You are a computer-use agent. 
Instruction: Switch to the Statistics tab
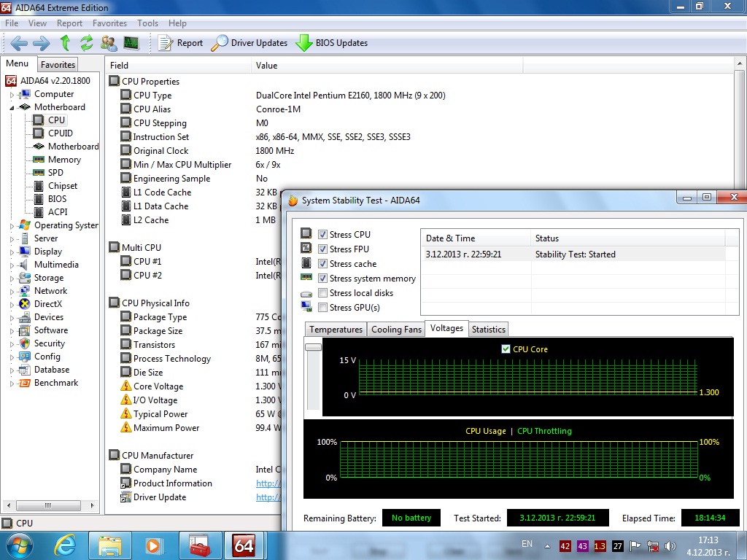pyautogui.click(x=488, y=330)
